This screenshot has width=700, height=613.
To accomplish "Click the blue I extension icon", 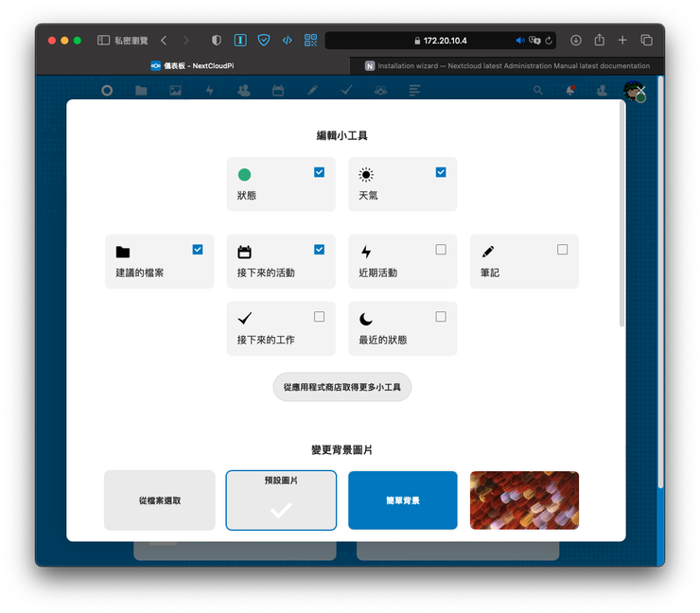I will coord(240,40).
